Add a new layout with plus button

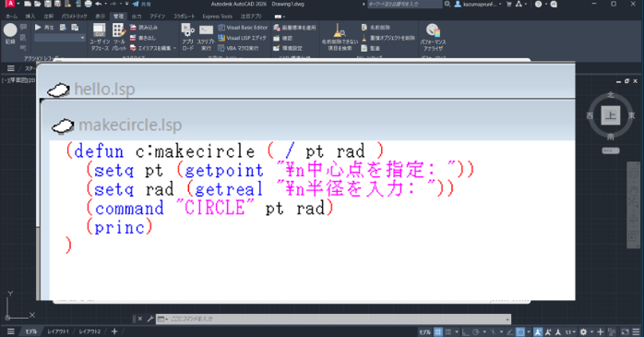[114, 331]
